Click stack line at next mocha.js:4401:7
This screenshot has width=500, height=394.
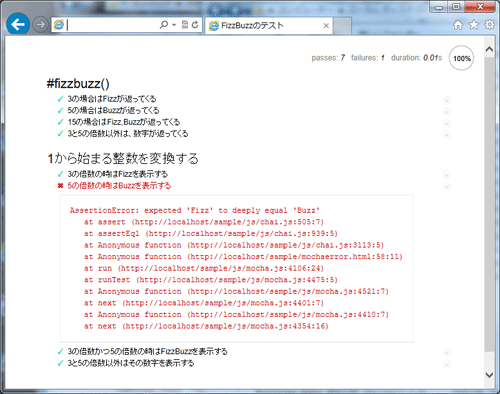point(204,303)
